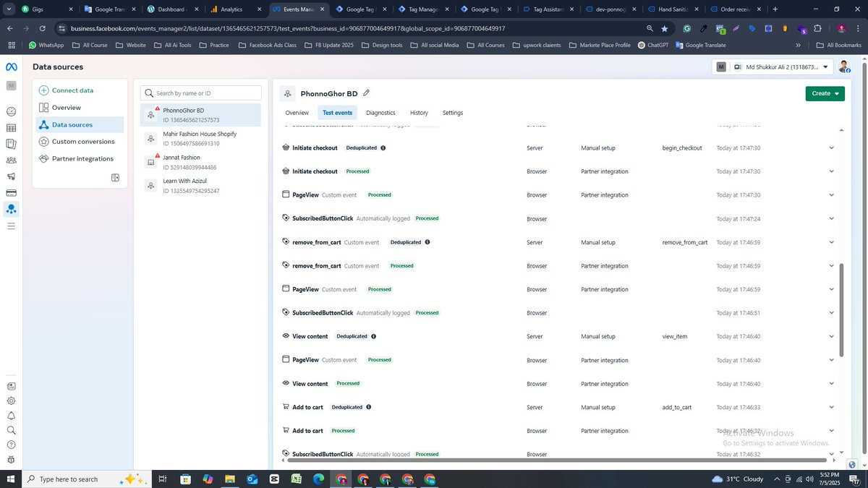
Task: Click pencil icon to rename PhonnoGhor BD
Action: [x=367, y=93]
